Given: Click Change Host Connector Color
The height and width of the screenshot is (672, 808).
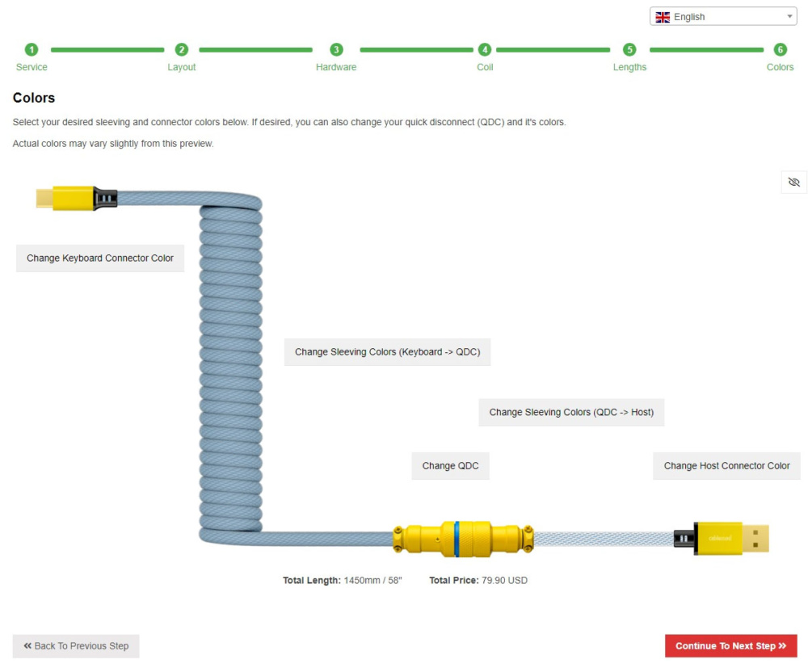Looking at the screenshot, I should (726, 466).
